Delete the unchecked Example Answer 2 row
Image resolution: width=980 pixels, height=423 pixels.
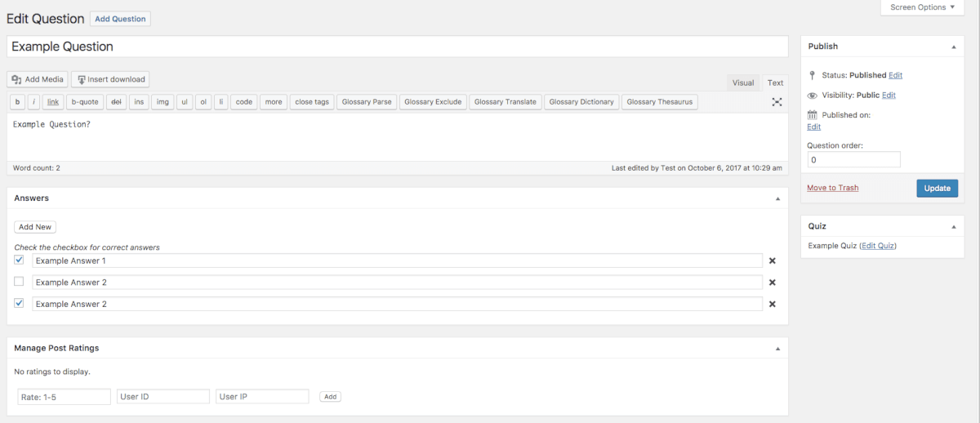coord(772,283)
